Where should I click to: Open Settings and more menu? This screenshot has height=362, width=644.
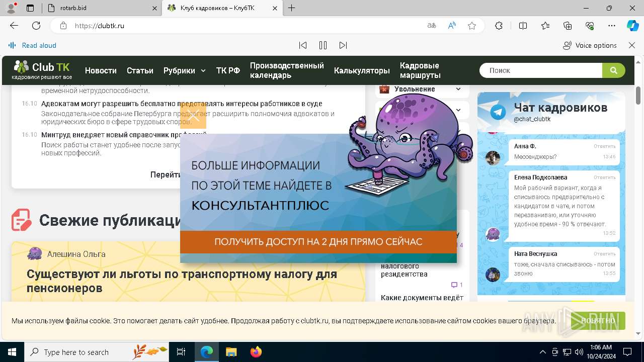[612, 26]
